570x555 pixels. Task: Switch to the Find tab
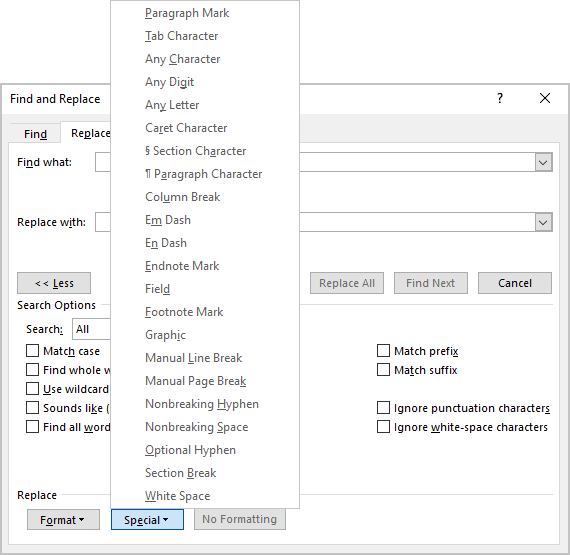point(35,134)
